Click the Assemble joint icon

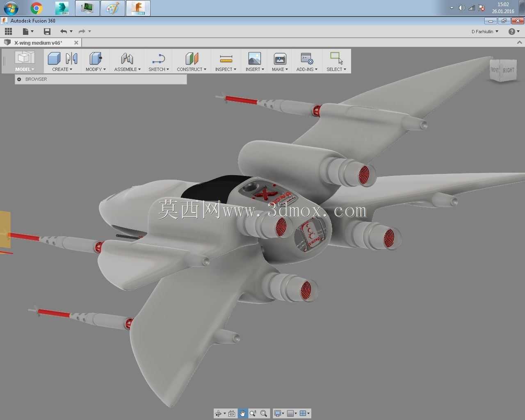(x=127, y=58)
